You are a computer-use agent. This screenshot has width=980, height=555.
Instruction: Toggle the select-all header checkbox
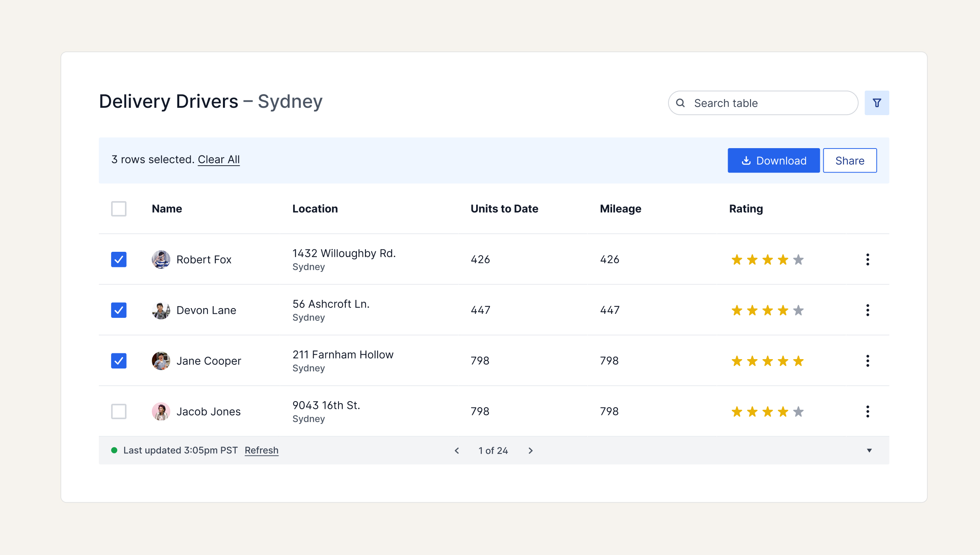click(119, 209)
